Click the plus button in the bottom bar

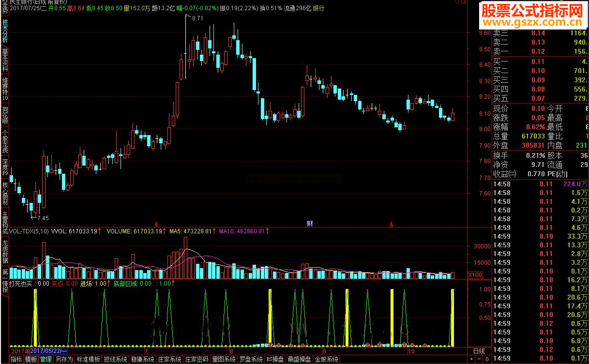(x=472, y=360)
